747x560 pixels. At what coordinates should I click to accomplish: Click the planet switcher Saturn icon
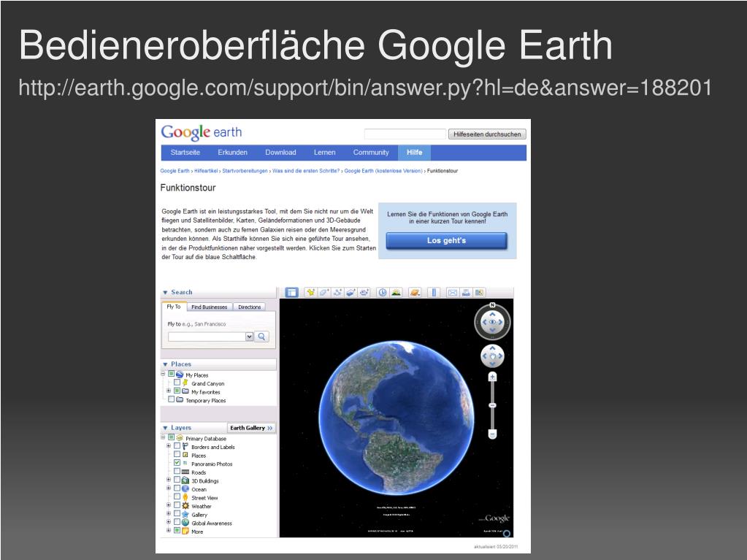pyautogui.click(x=415, y=292)
